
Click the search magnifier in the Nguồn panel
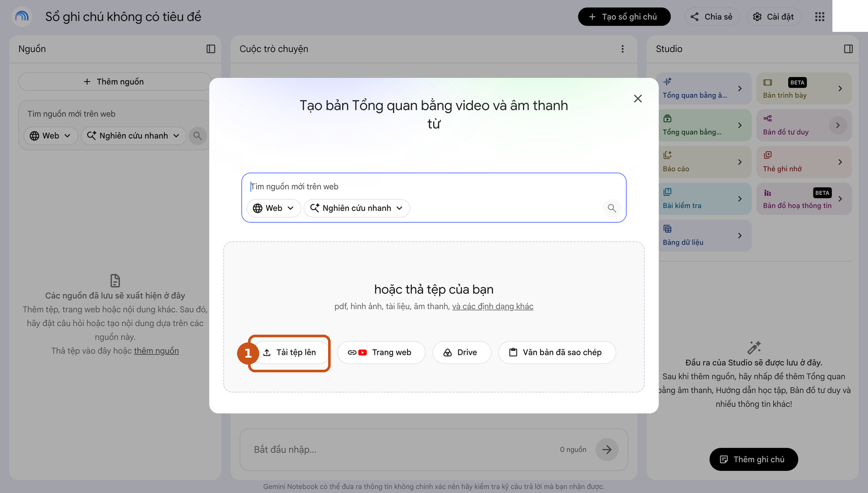tap(197, 136)
